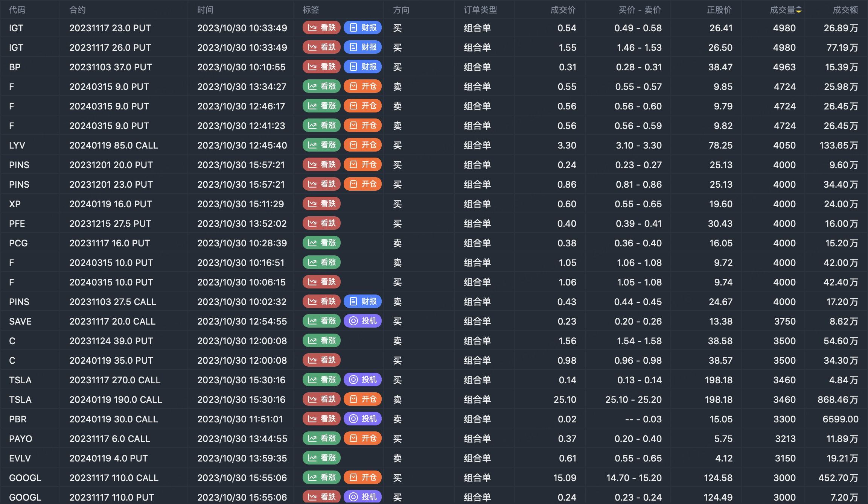Image resolution: width=868 pixels, height=504 pixels.
Task: Select contract 20231117 26.0 PUT
Action: coord(110,47)
